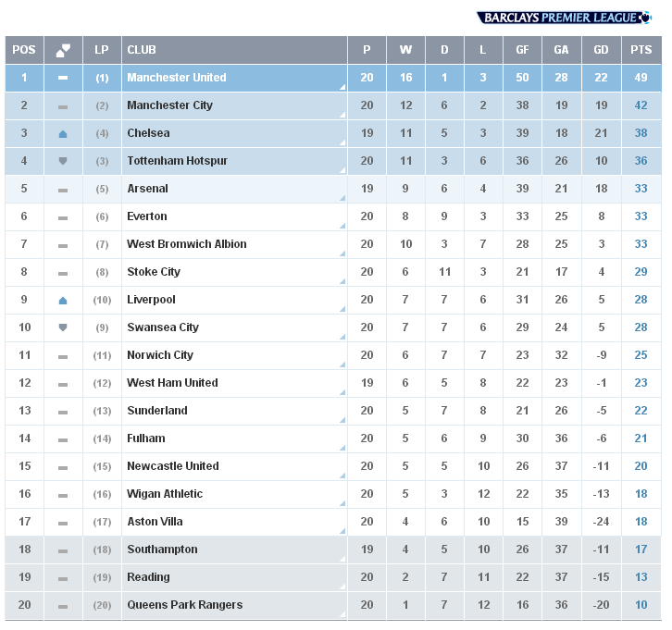Click Swansea City's down-arrow movement icon

click(x=63, y=327)
